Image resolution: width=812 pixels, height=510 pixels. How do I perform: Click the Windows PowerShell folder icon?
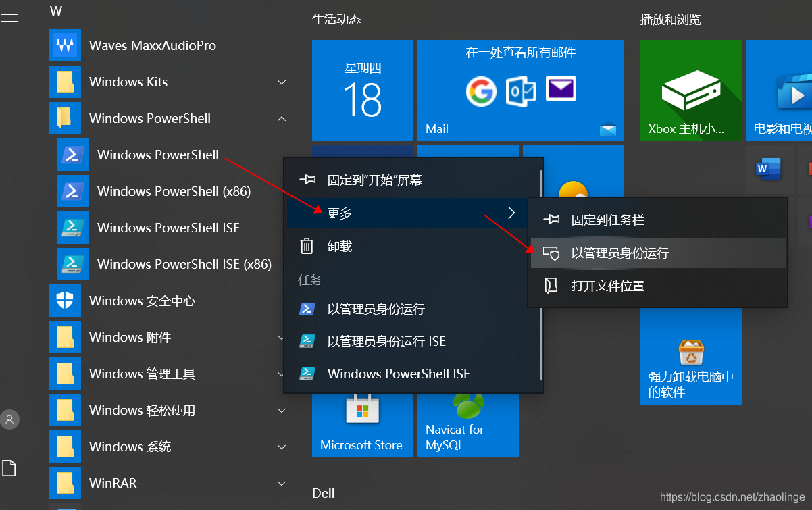65,118
